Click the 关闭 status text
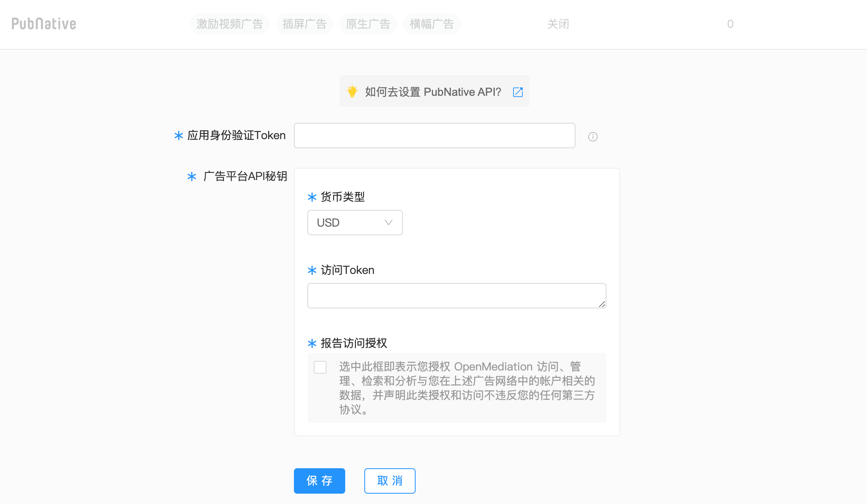 (558, 24)
